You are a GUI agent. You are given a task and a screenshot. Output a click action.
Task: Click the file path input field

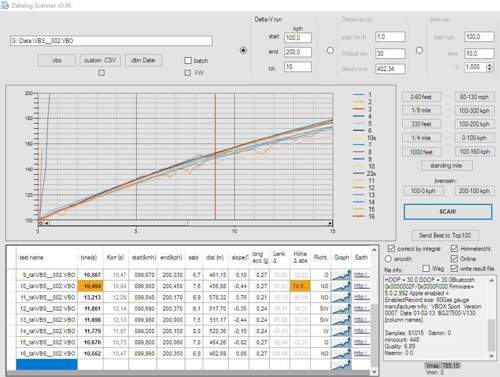click(x=111, y=41)
